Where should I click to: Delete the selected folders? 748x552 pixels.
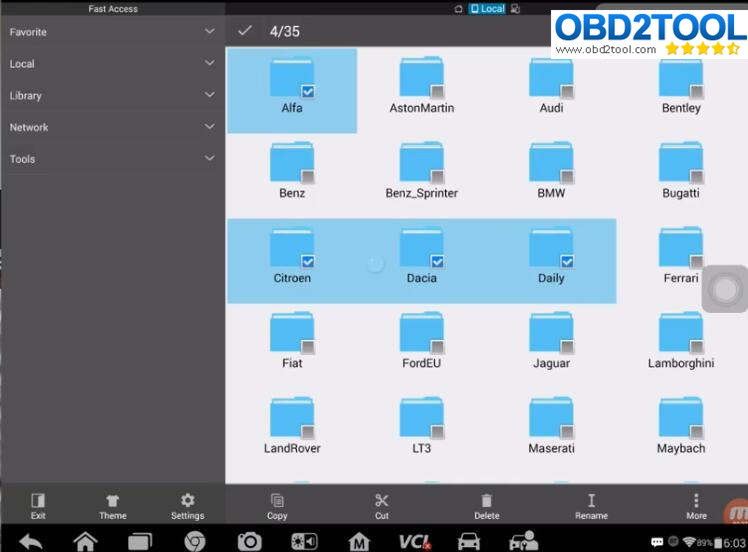[487, 506]
